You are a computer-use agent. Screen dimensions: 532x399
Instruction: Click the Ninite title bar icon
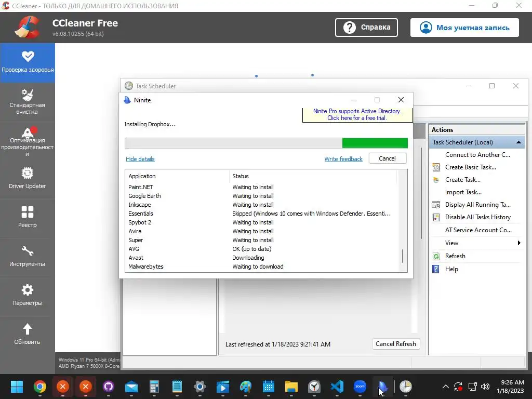point(127,100)
